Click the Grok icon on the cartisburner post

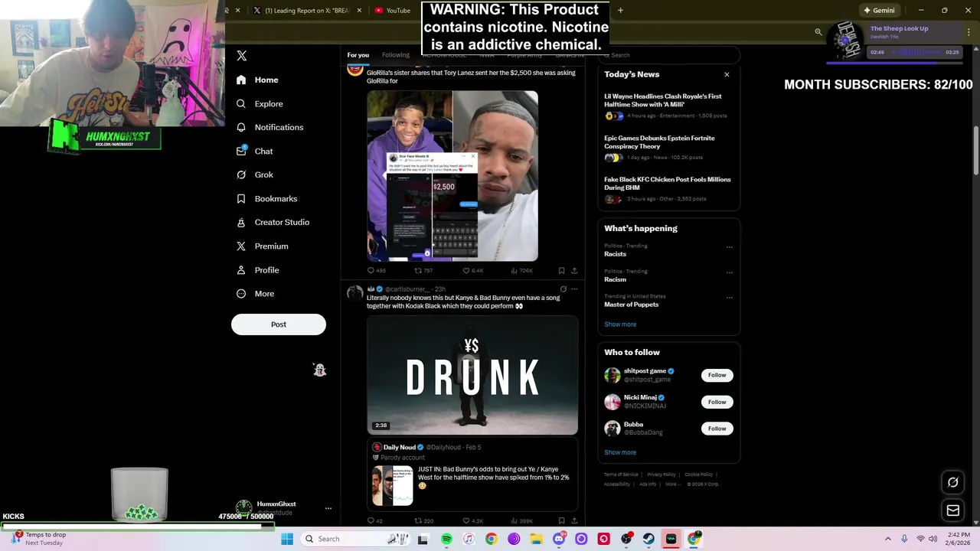[x=563, y=289]
